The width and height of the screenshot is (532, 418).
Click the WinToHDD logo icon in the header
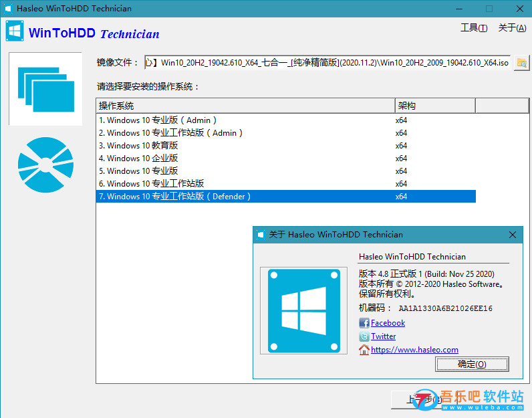pyautogui.click(x=15, y=31)
